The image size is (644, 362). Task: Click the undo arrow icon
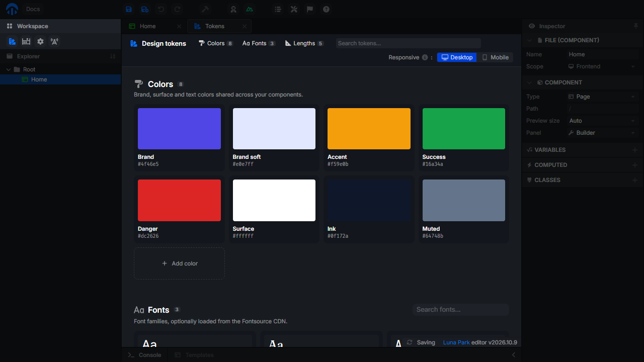tap(161, 9)
